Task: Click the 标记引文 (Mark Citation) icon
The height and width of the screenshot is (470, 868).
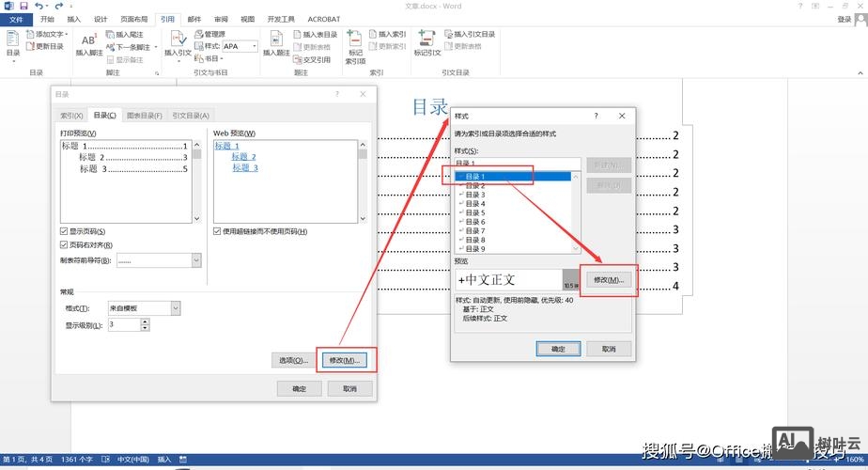Action: 427,43
